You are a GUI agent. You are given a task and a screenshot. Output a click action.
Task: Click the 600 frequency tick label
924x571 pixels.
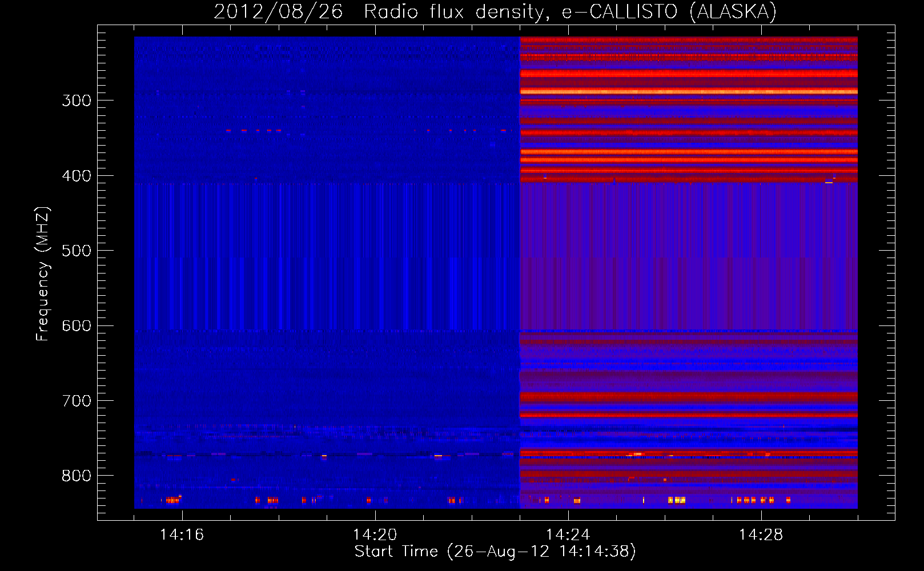point(77,325)
